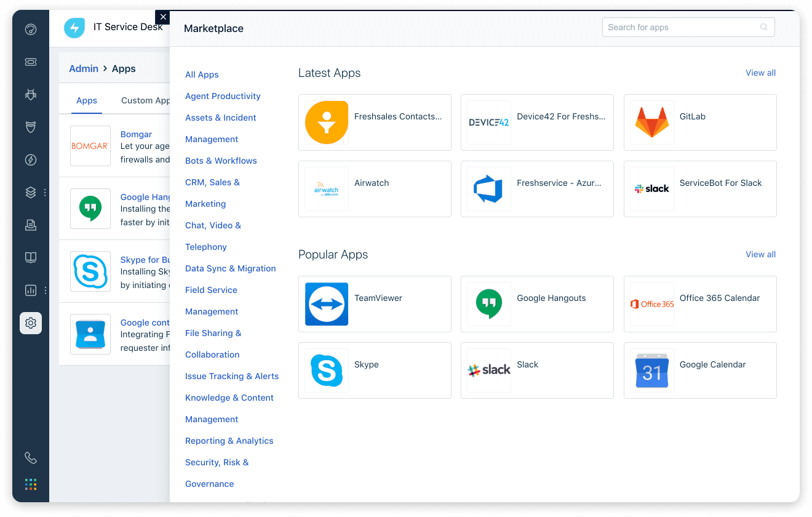This screenshot has height=517, width=812.
Task: Switch to the Custom Apps tab
Action: [145, 100]
